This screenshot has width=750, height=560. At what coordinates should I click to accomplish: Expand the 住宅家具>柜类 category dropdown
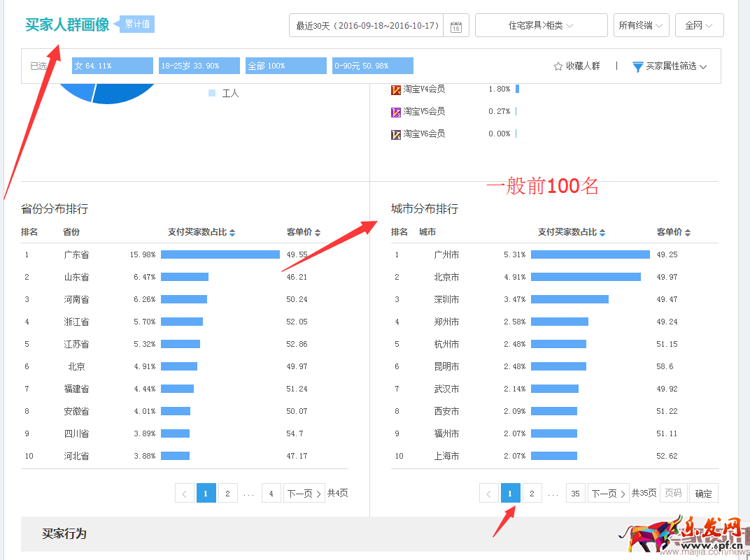click(x=541, y=26)
